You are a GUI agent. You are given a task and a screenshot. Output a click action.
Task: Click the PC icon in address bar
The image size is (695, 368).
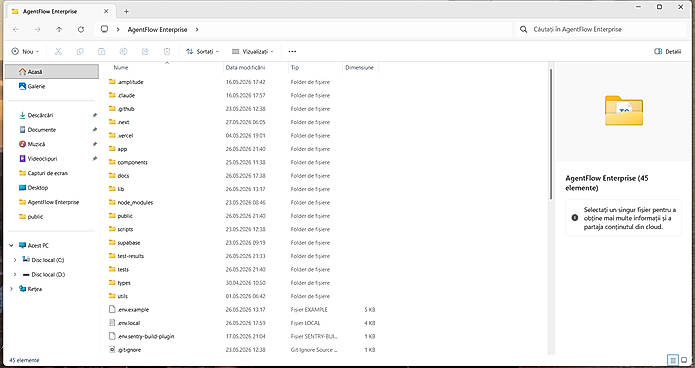pos(104,29)
